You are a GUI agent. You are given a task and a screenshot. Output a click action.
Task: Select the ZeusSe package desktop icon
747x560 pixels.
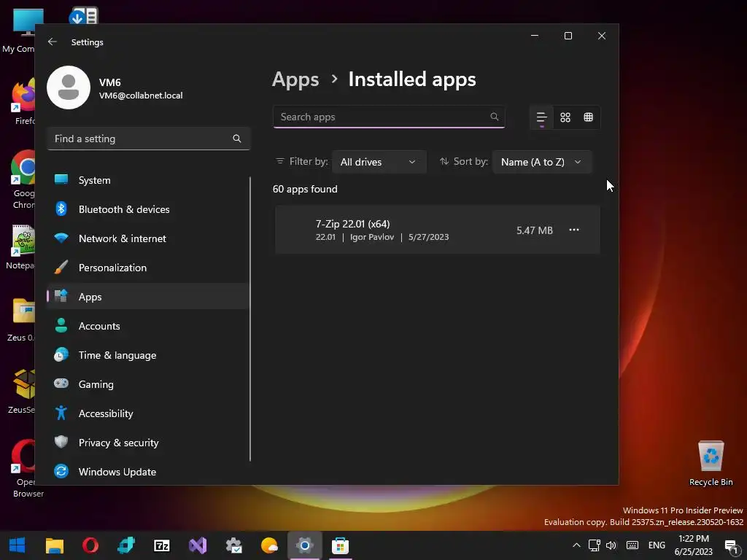tap(23, 392)
